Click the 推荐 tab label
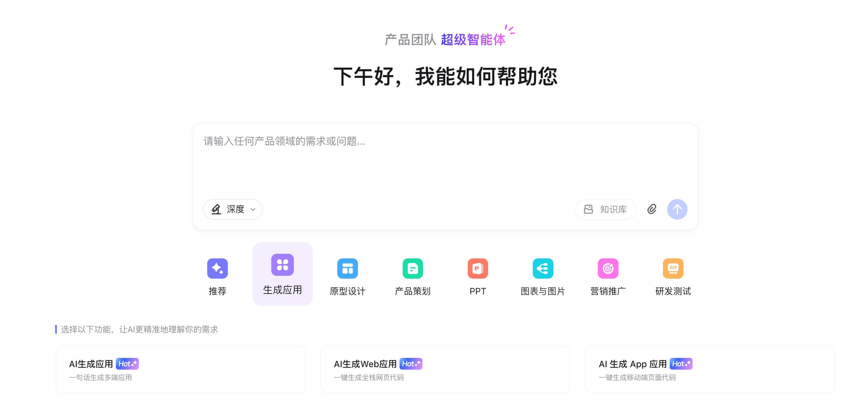 217,291
